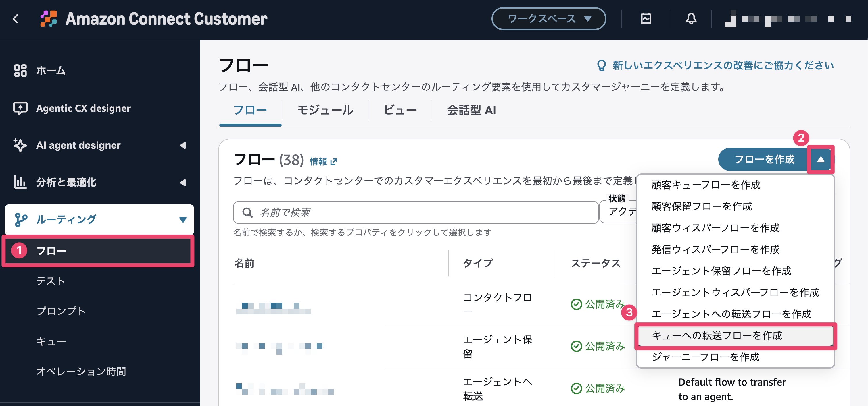Open the calendar chart icon in the header

click(x=646, y=18)
